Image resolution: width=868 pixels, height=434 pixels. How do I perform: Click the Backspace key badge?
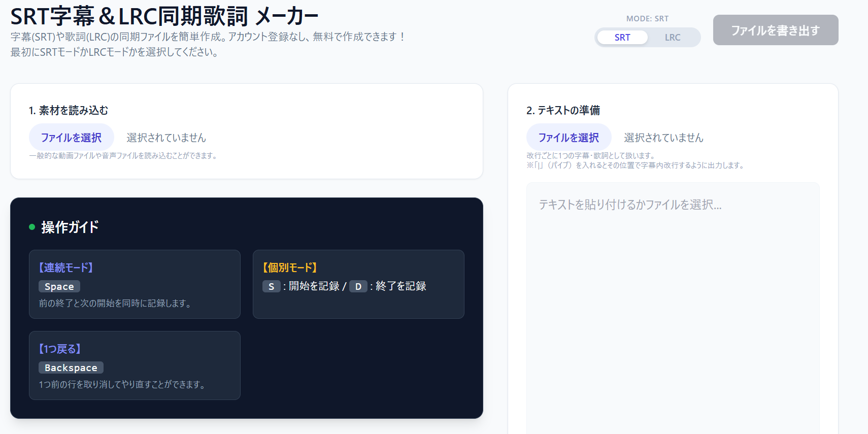point(71,368)
